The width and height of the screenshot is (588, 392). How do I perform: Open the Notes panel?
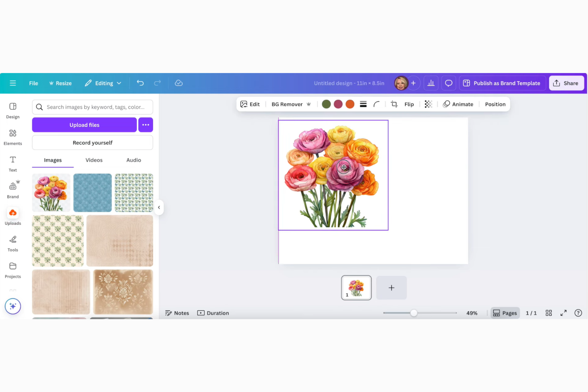click(x=177, y=313)
